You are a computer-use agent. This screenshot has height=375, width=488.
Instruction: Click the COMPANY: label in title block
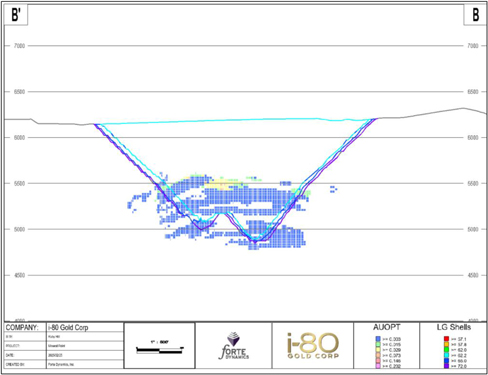(x=22, y=328)
